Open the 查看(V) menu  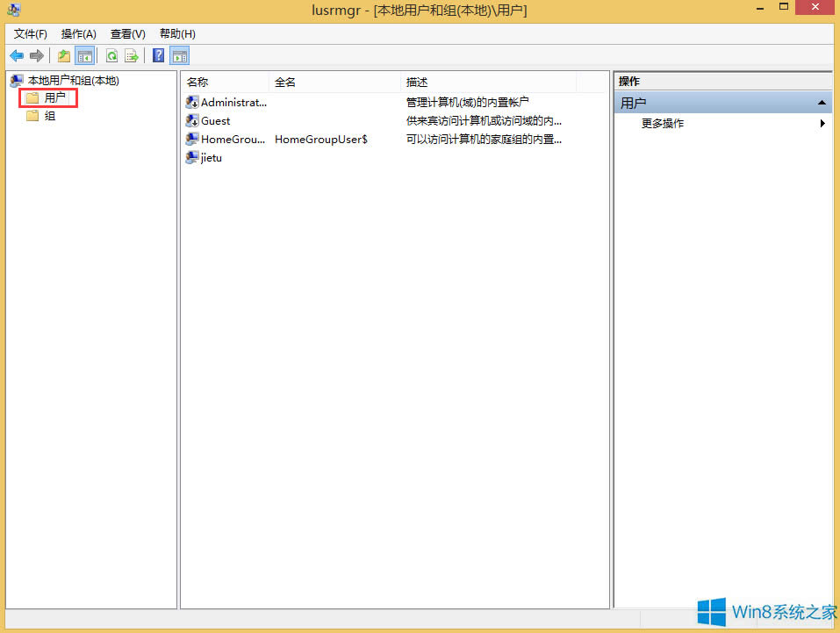coord(126,33)
